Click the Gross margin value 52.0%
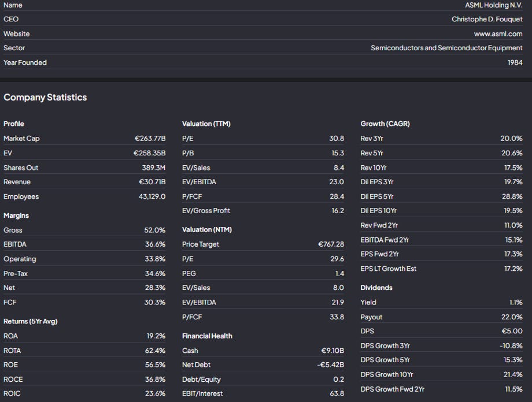 (155, 230)
